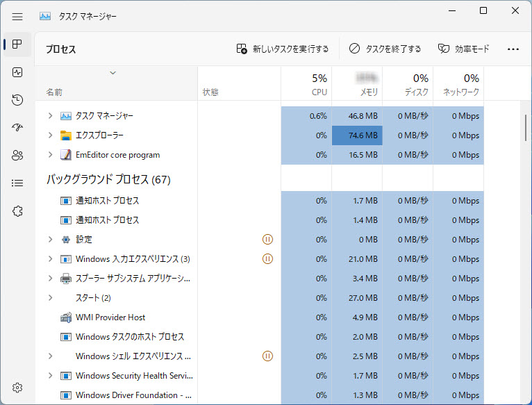Open the Services page puzzle icon
Screen dimensions: 532x405
coord(18,211)
